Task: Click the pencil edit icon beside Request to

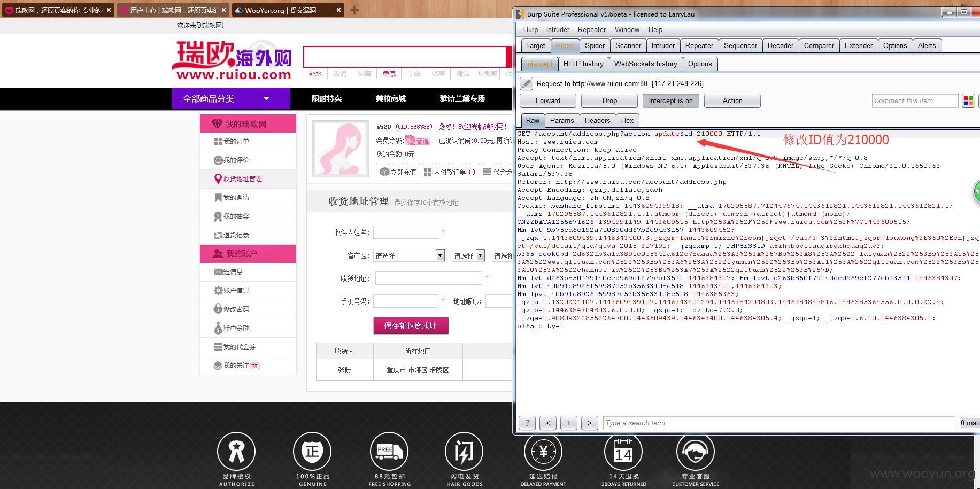Action: tap(527, 83)
